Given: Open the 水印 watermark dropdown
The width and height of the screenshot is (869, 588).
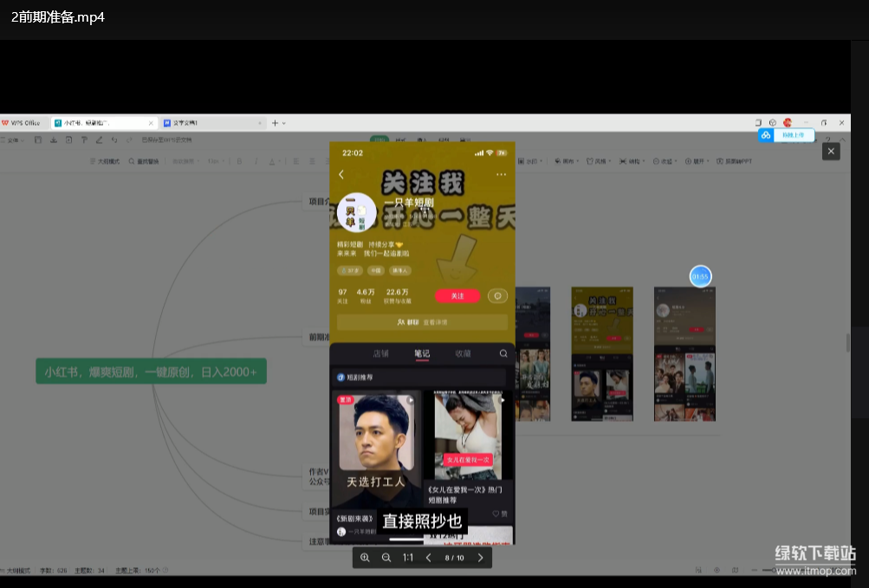Looking at the screenshot, I should point(531,161).
